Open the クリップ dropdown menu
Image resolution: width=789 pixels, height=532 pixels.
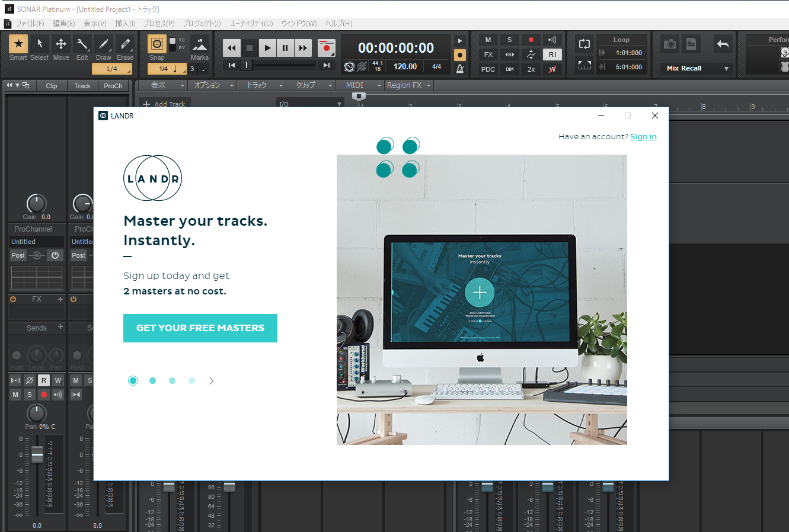[x=311, y=85]
